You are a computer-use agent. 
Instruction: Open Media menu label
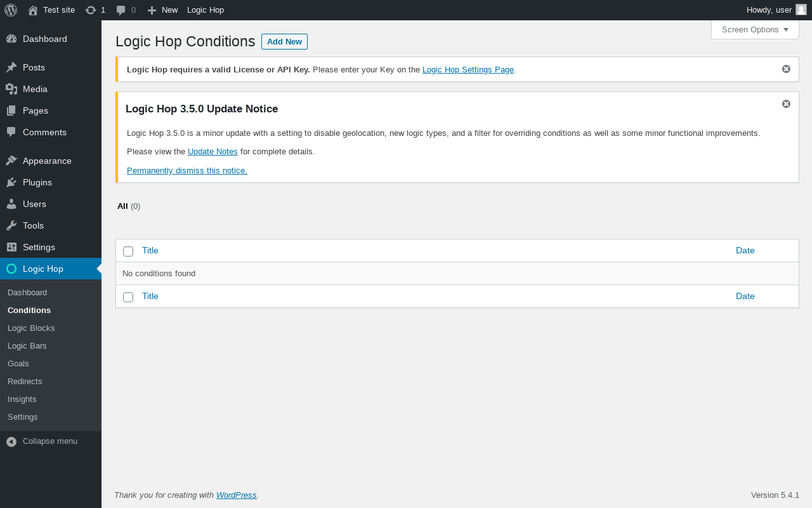35,89
